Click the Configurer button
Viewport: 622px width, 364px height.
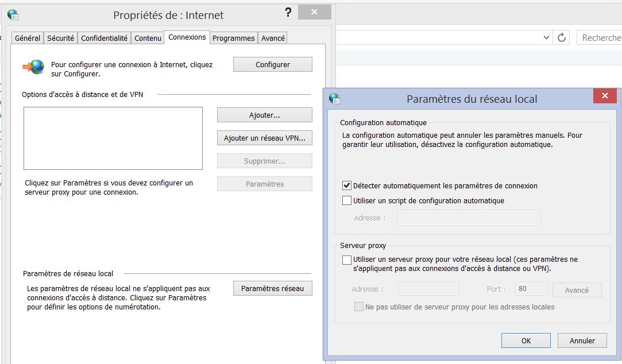(273, 65)
